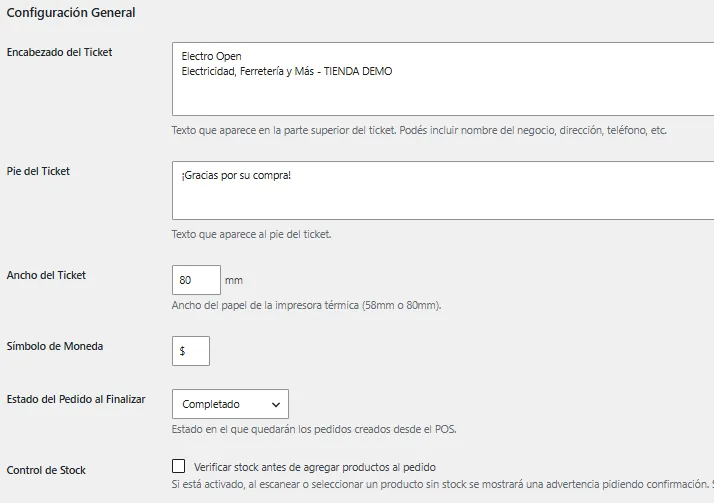This screenshot has width=714, height=503.
Task: Click the 'Símbolo de Moneda' label
Action: click(55, 346)
